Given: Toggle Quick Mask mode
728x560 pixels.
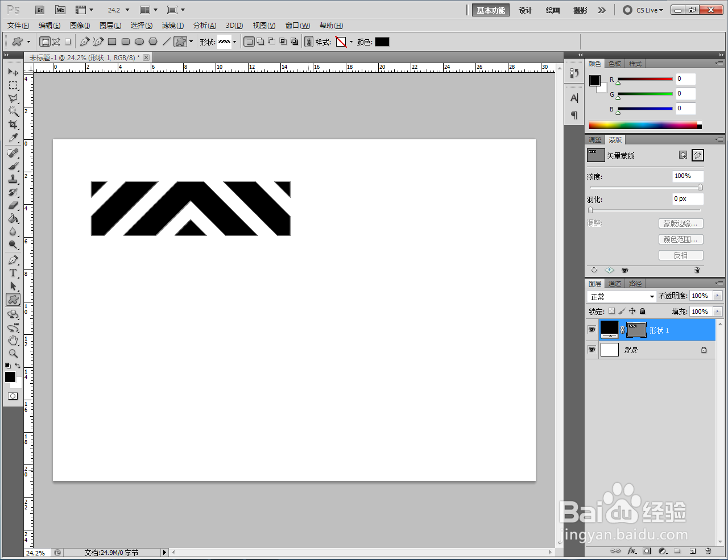Looking at the screenshot, I should [13, 396].
